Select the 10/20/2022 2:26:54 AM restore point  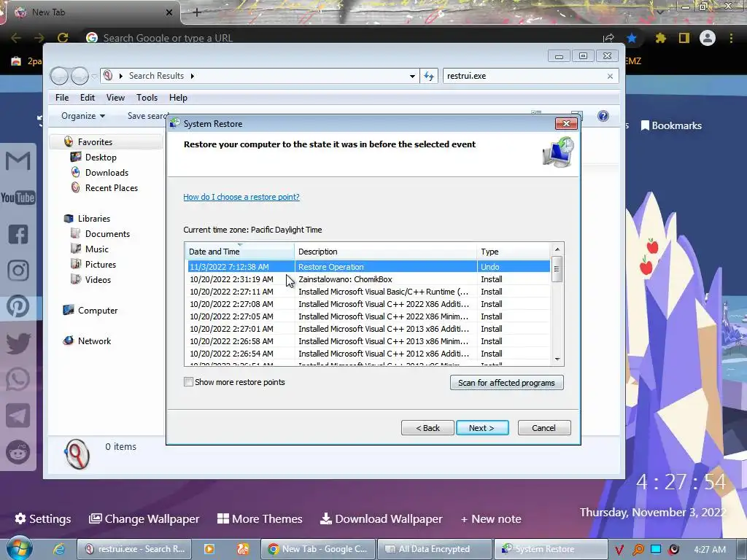[x=368, y=354]
